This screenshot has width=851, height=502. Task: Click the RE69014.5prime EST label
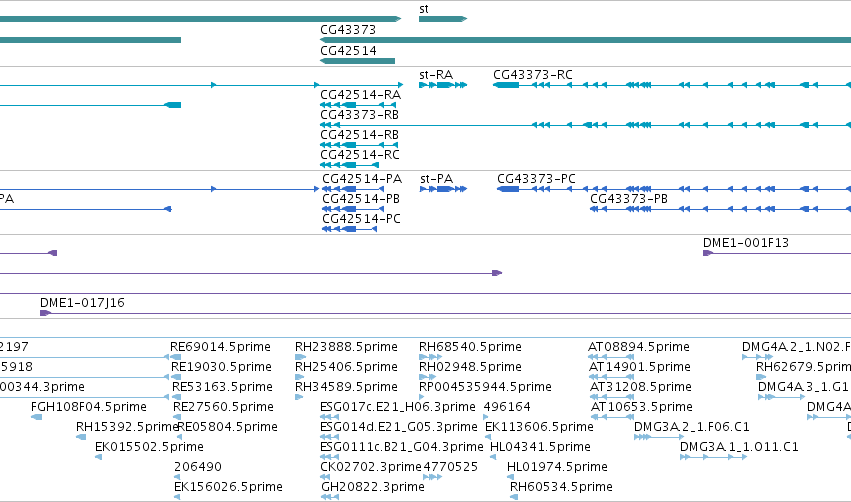click(220, 347)
